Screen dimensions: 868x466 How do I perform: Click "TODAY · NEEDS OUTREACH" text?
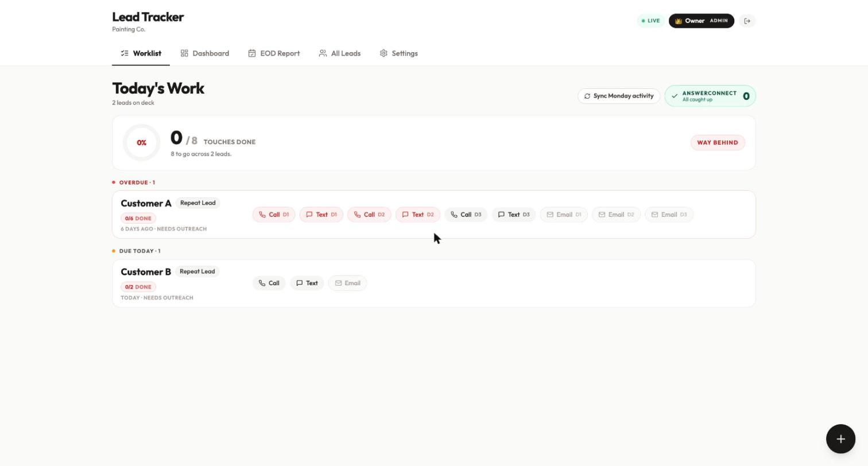pos(157,298)
